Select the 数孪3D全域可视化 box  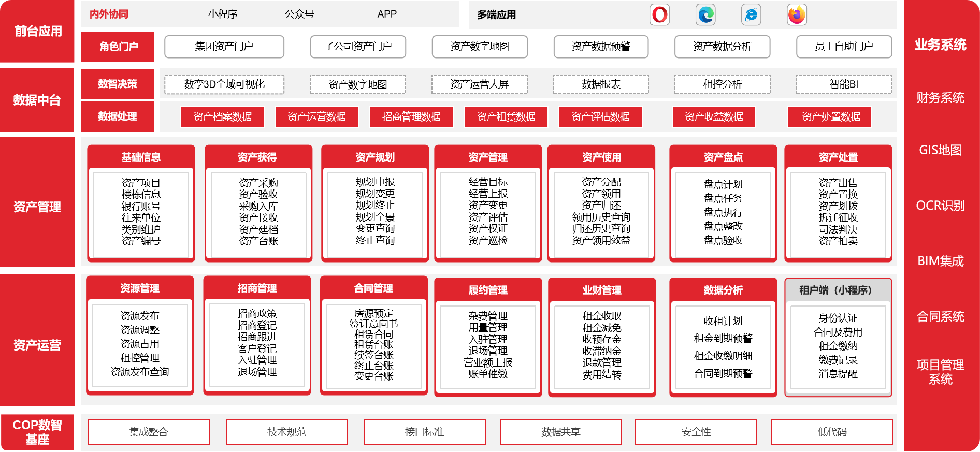coord(224,84)
